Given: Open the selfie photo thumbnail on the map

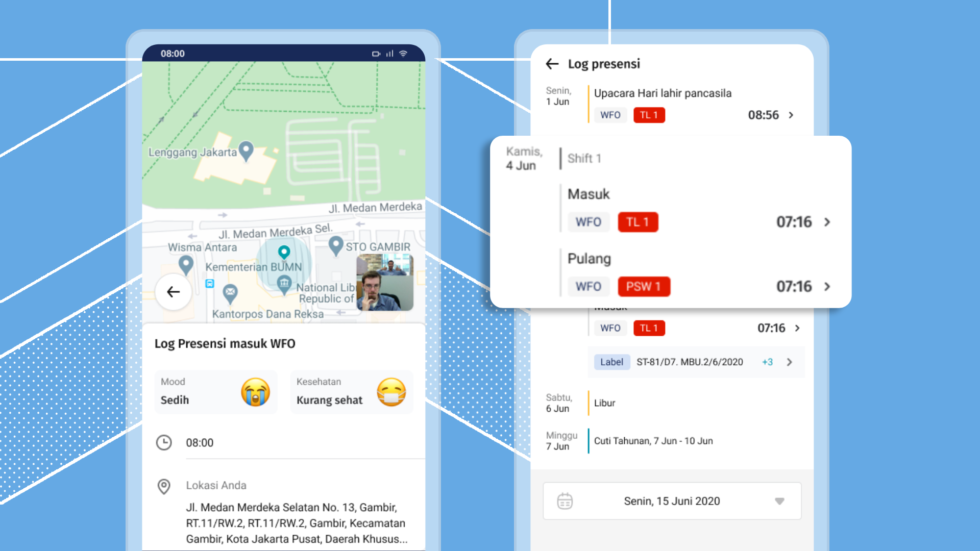Looking at the screenshot, I should pyautogui.click(x=385, y=283).
